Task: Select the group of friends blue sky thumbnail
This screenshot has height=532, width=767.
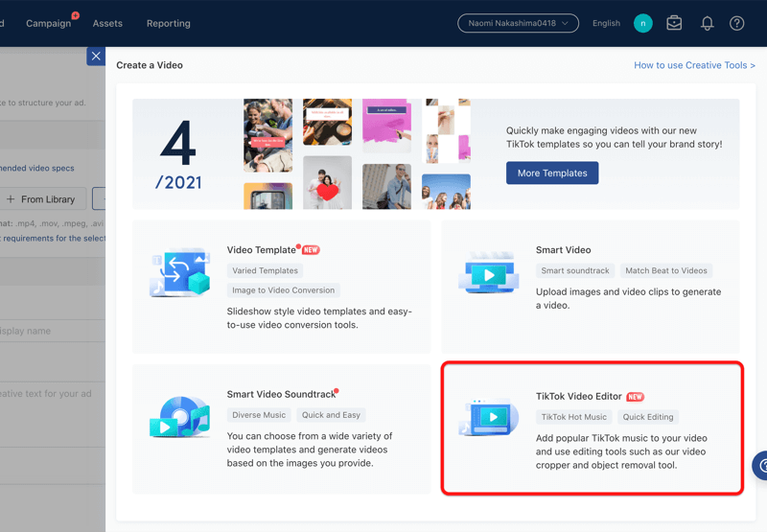Action: [446, 192]
